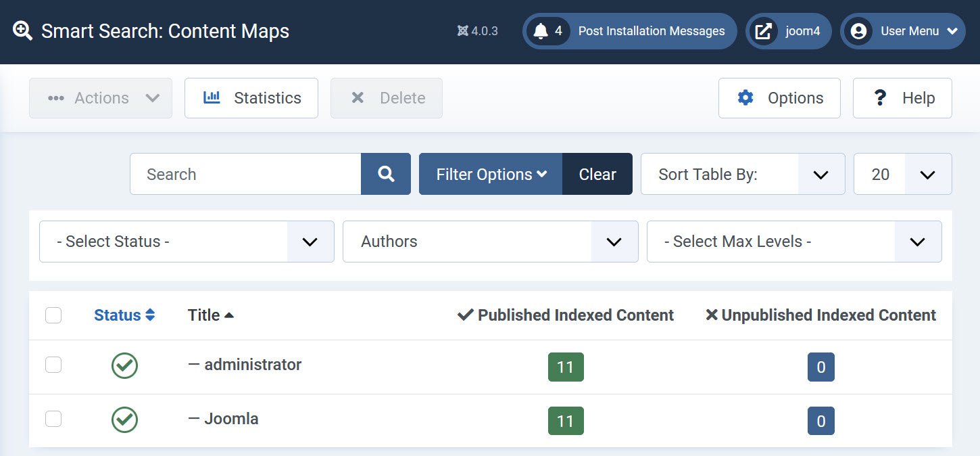
Task: Check the select-all checkbox in header
Action: tap(53, 315)
